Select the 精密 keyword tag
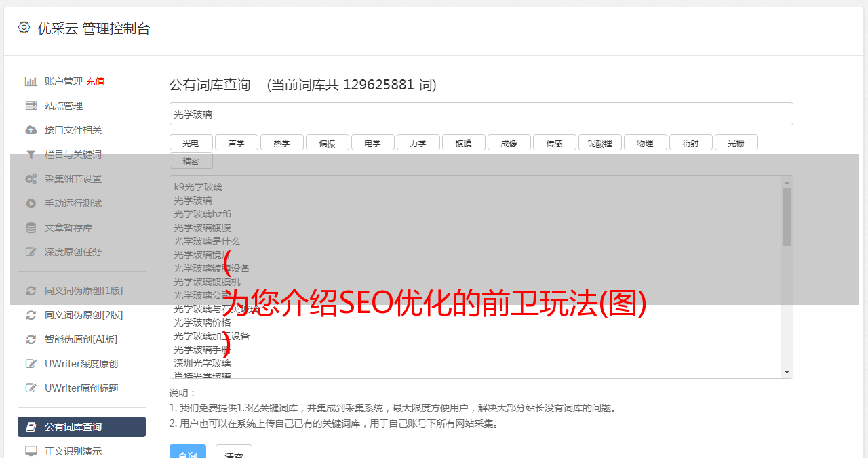The image size is (868, 458). (x=191, y=161)
